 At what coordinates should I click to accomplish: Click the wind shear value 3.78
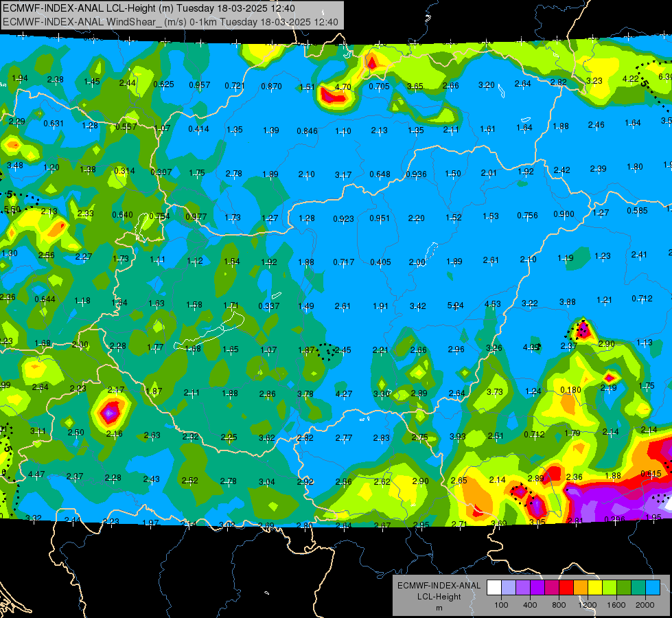point(305,393)
